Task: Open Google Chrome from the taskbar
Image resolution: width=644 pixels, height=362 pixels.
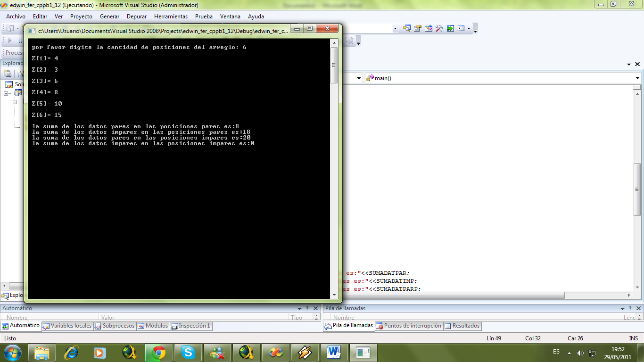Action: pyautogui.click(x=158, y=352)
